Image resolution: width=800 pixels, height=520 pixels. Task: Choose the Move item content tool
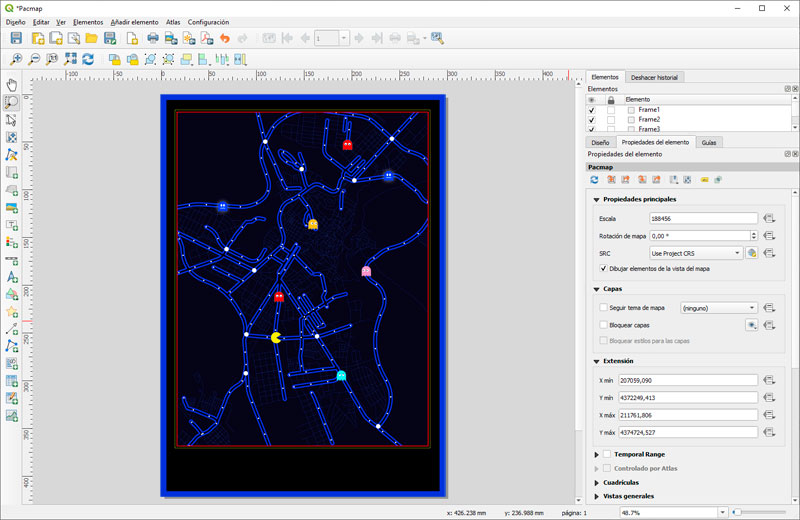click(x=11, y=137)
